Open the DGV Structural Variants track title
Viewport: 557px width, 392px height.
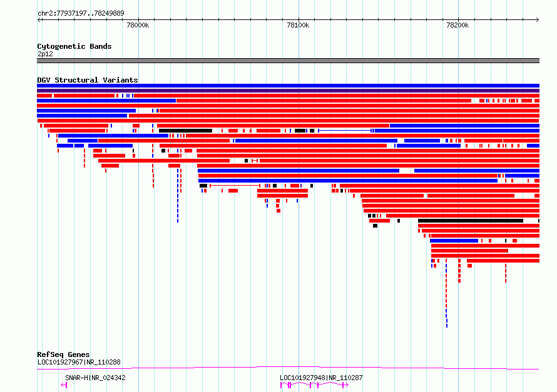[x=88, y=80]
